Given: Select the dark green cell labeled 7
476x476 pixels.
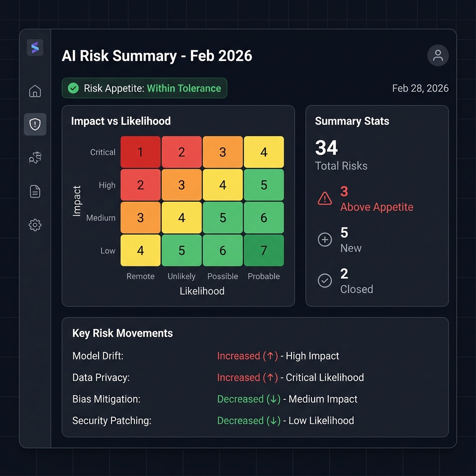Looking at the screenshot, I should (264, 250).
